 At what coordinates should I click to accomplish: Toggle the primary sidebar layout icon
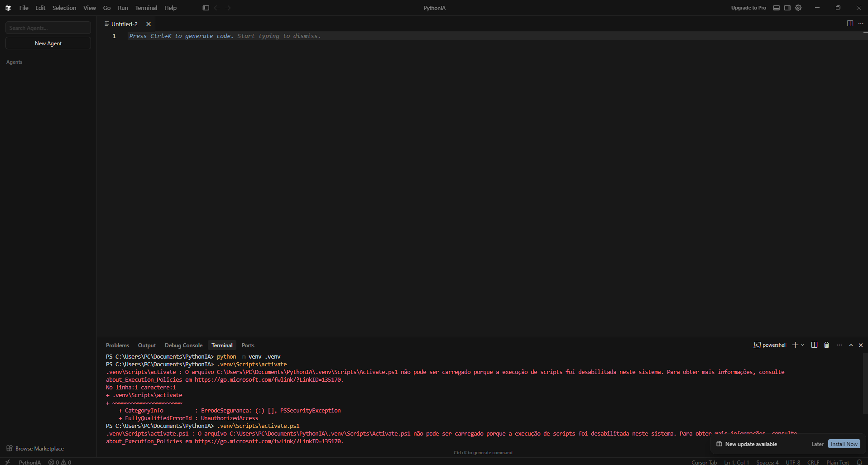pos(206,8)
